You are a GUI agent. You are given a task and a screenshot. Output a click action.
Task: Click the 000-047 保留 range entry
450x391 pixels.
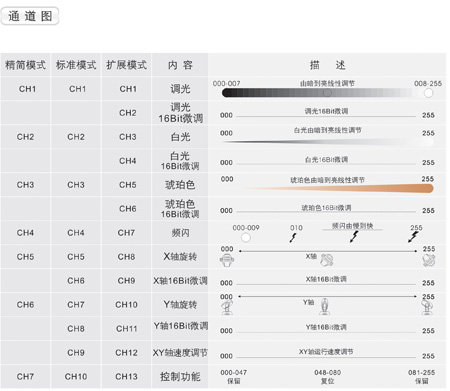[x=233, y=377]
